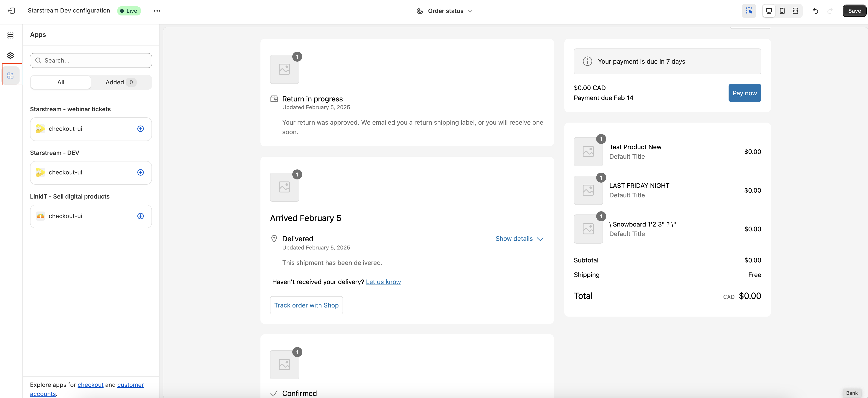Open the three-dots more actions menu
This screenshot has height=398, width=868.
[157, 11]
